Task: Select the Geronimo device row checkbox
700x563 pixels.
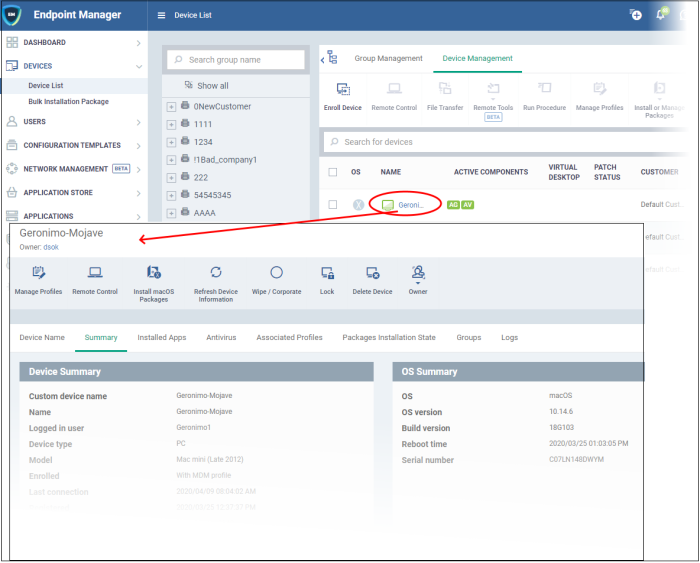Action: pyautogui.click(x=333, y=205)
